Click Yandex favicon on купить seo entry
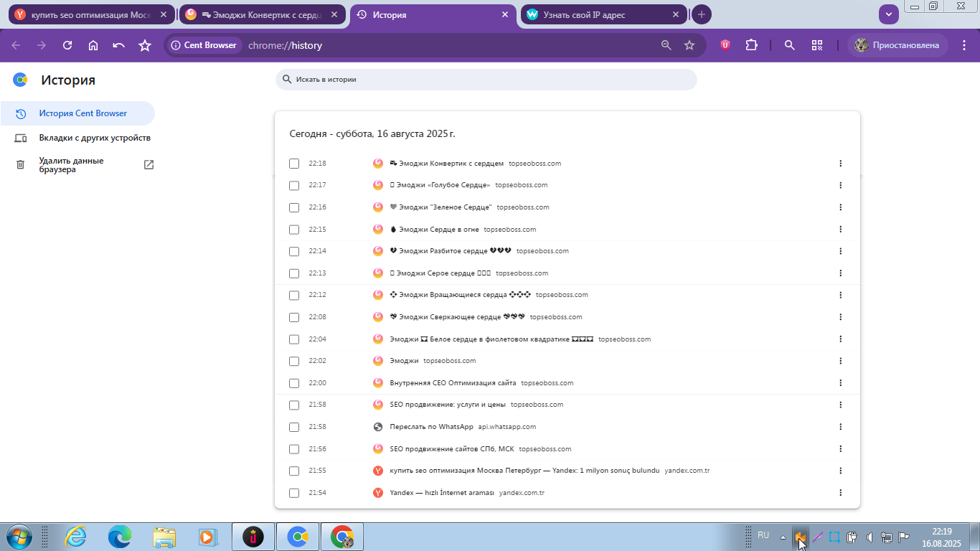980x551 pixels. click(378, 471)
